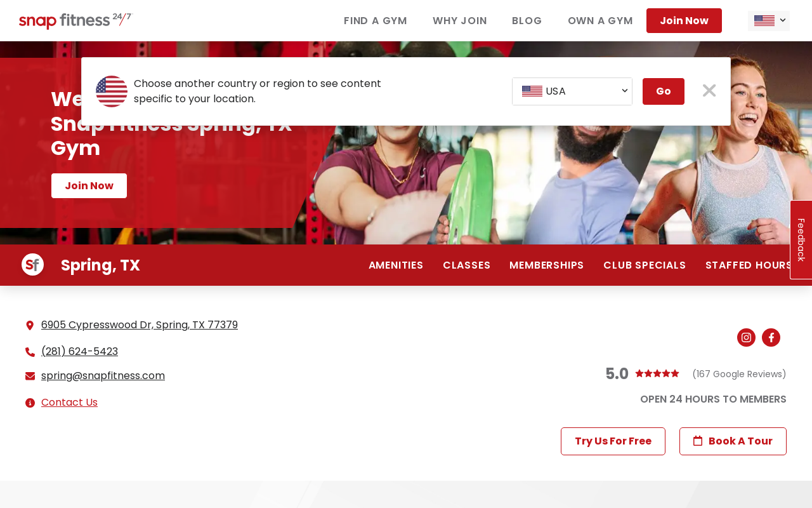Email spring@snapfitness.com link
The image size is (812, 508).
coord(103,376)
